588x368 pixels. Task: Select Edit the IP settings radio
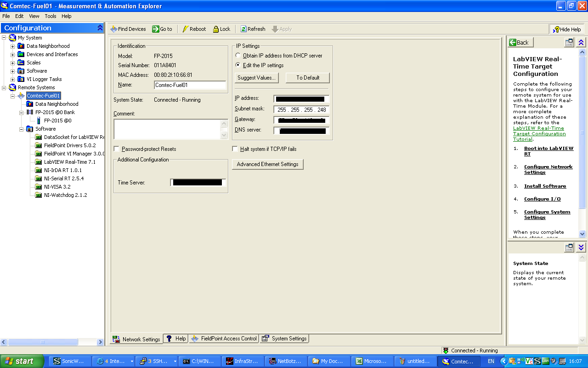click(x=237, y=65)
